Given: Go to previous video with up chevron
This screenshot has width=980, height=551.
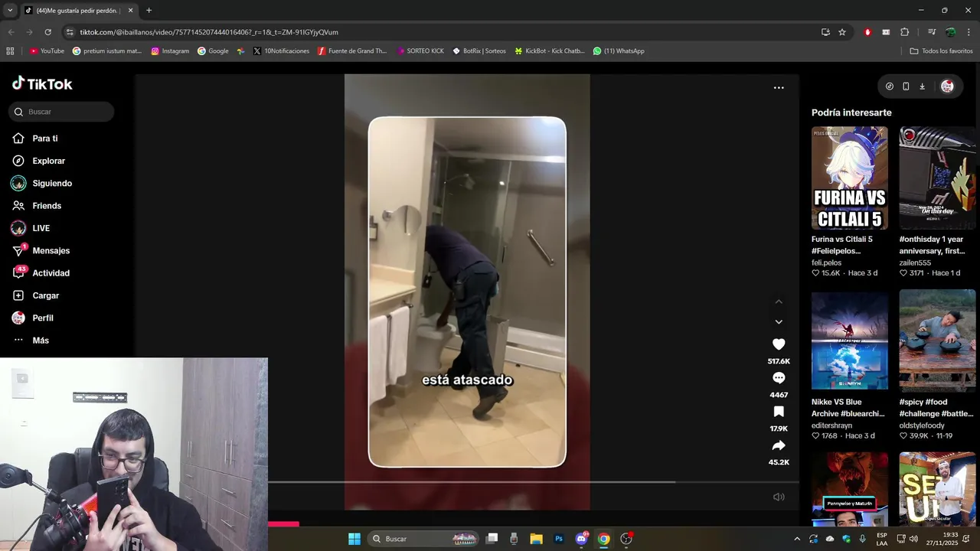Looking at the screenshot, I should point(779,302).
